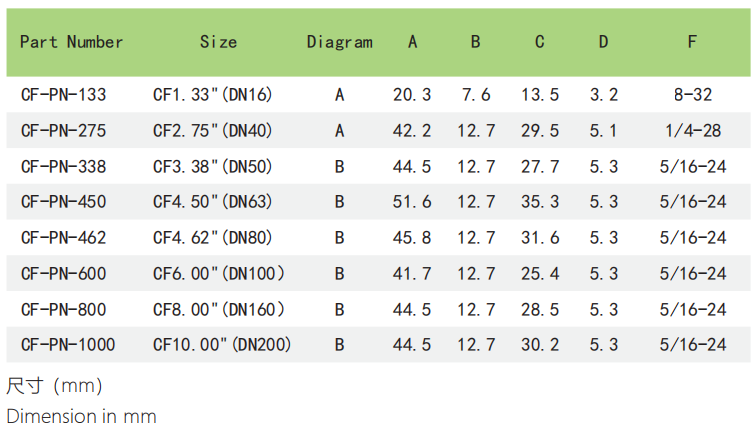Select the "Size" column header

click(218, 42)
